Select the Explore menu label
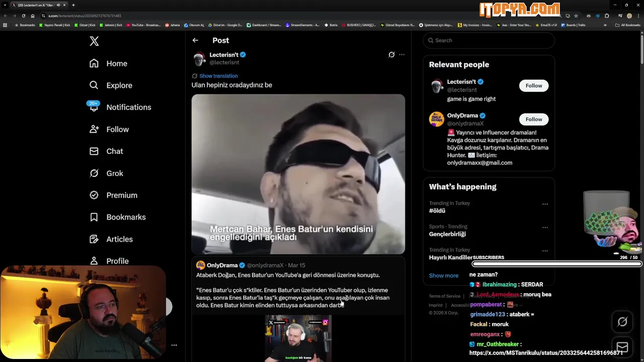The image size is (644, 362). pos(119,85)
